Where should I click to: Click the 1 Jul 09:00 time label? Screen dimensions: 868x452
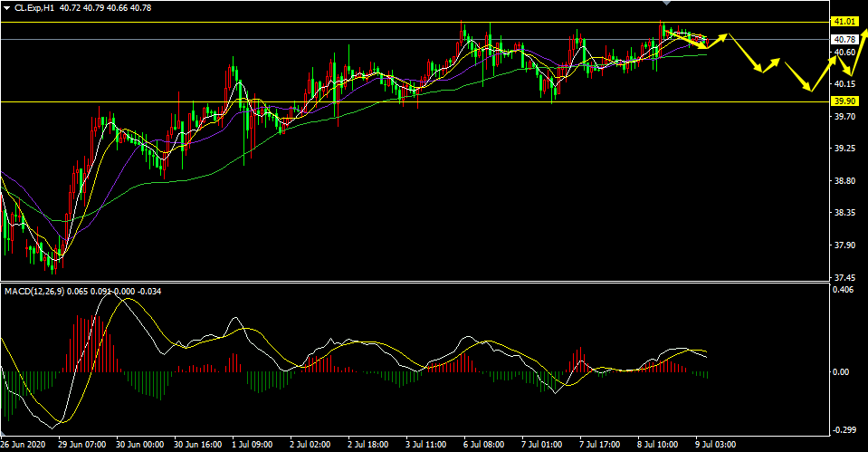click(253, 445)
